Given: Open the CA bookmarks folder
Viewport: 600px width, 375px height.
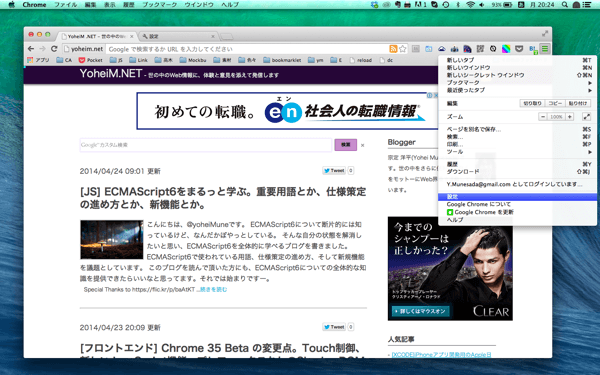Looking at the screenshot, I should [64, 60].
